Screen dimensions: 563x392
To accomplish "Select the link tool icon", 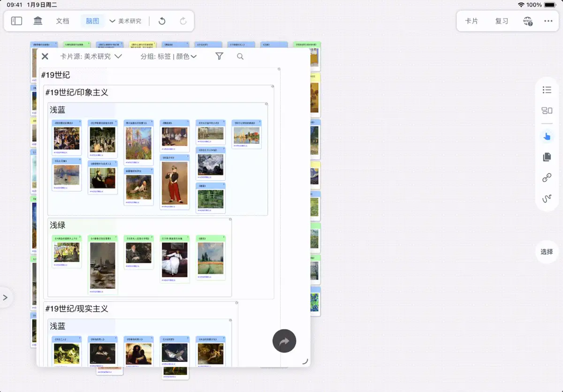I will pos(547,178).
